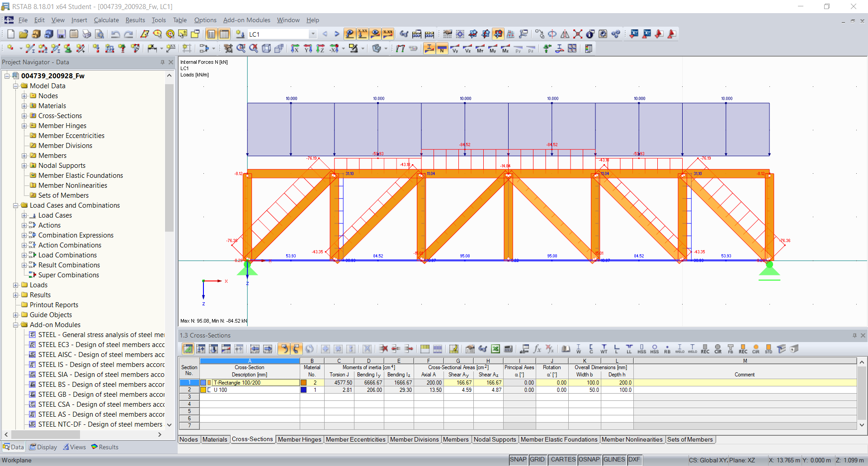Click the Save file toolbar icon

pyautogui.click(x=61, y=34)
